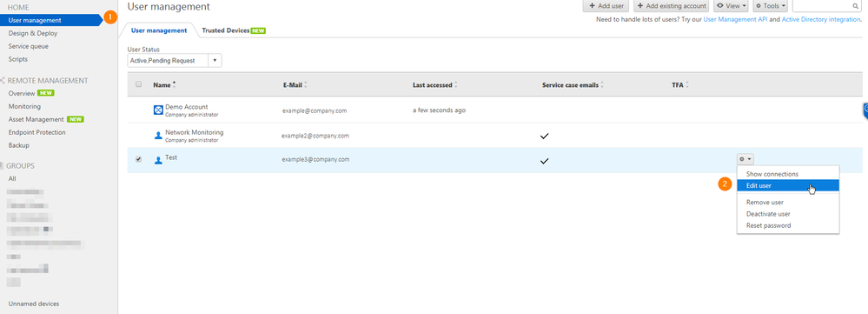Open the User Status dropdown
868x314 pixels.
[175, 60]
